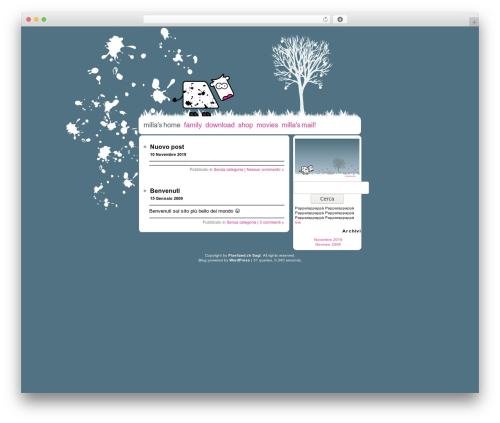Click the smiley emoticon in Benvenuti post
The height and width of the screenshot is (423, 500).
(237, 211)
